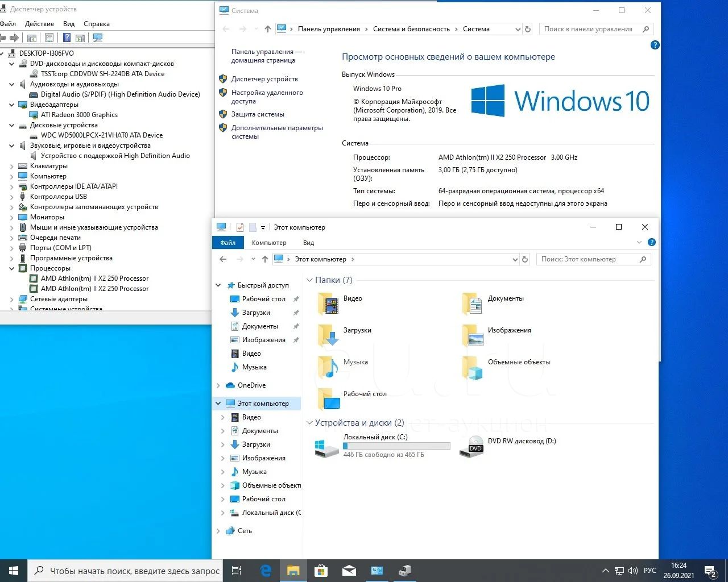This screenshot has width=728, height=582.
Task: Click the Forward arrow in Device Manager toolbar
Action: 14,38
